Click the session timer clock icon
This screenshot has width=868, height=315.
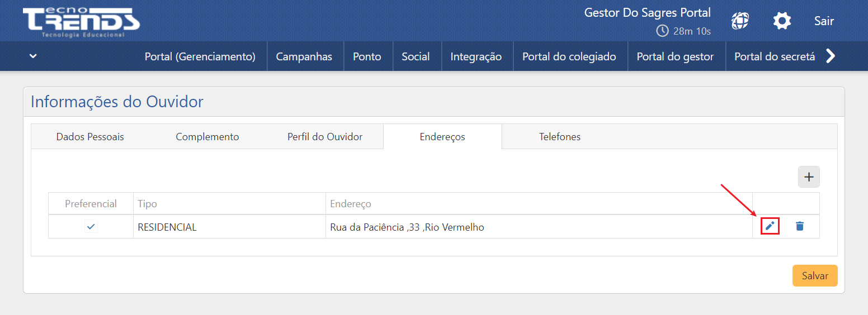pyautogui.click(x=662, y=31)
